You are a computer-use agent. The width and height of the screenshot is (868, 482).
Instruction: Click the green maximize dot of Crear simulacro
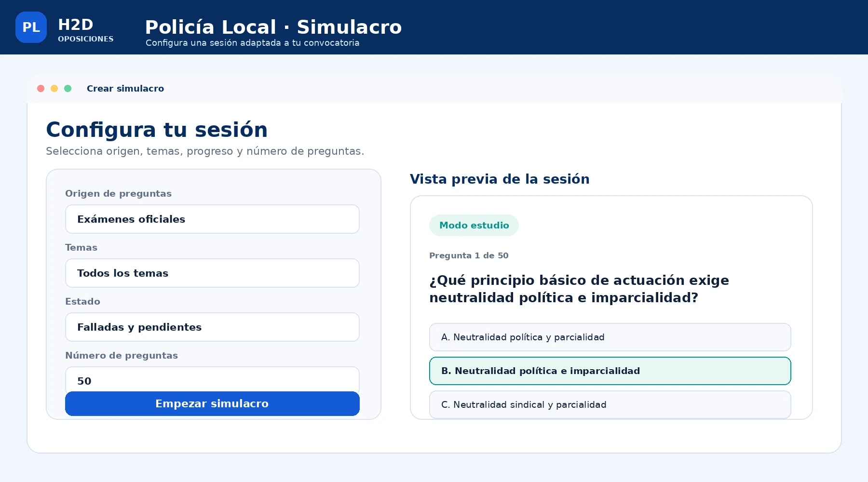click(68, 89)
